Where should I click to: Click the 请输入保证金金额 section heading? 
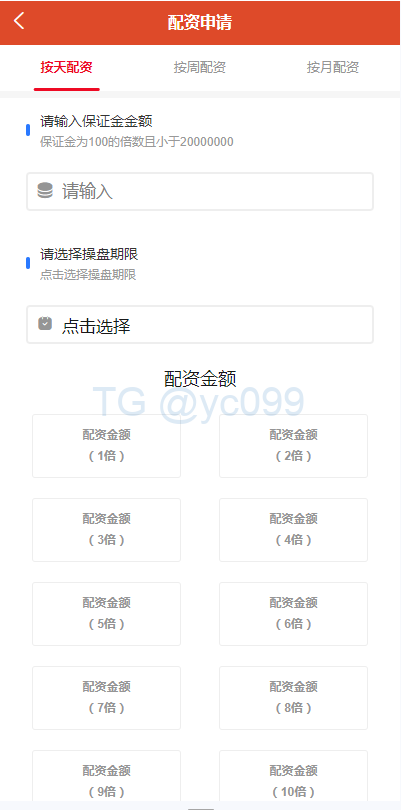pos(96,121)
